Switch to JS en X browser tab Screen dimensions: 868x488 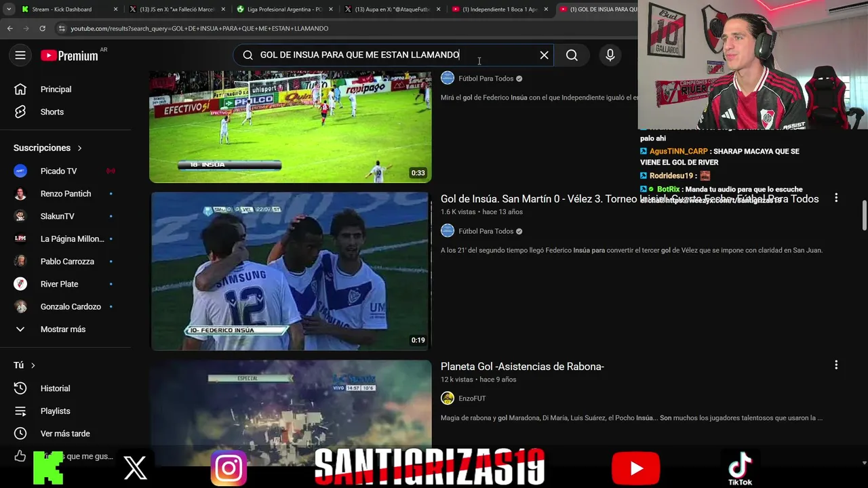(176, 9)
